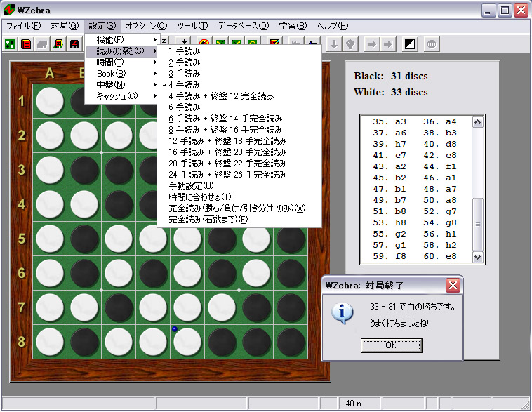
Task: Click the green book Z toolbar icon
Action: click(59, 44)
